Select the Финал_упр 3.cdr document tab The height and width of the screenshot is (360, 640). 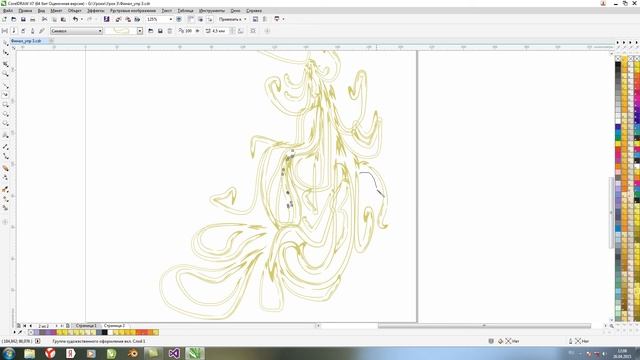26,41
